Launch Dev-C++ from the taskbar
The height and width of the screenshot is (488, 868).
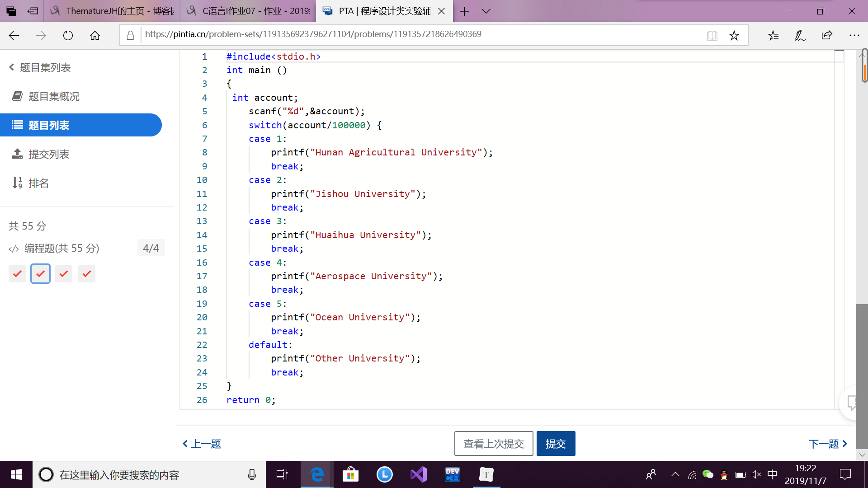(x=452, y=474)
